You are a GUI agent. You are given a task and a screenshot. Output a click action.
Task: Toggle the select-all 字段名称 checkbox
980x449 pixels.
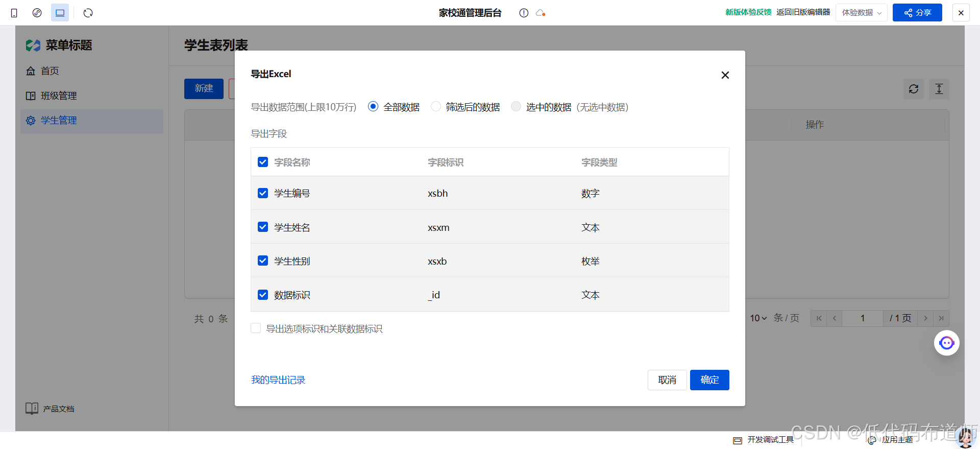[263, 162]
